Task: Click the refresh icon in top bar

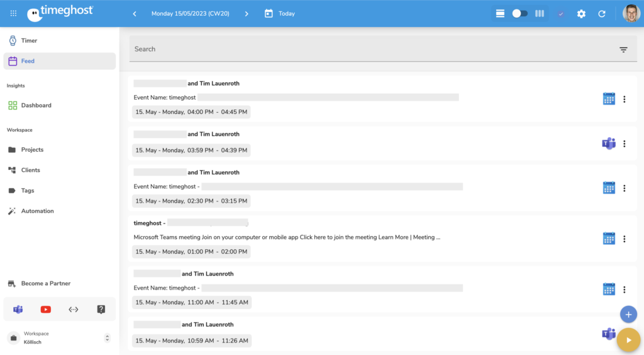Action: tap(602, 13)
